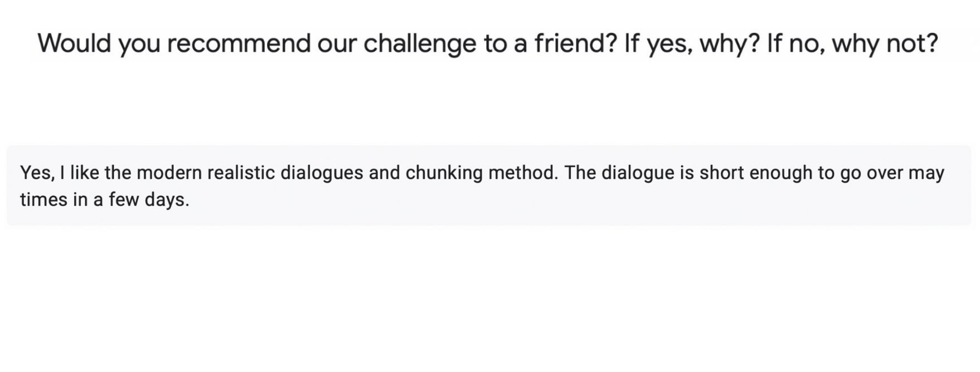Select the gray response box

(489, 185)
